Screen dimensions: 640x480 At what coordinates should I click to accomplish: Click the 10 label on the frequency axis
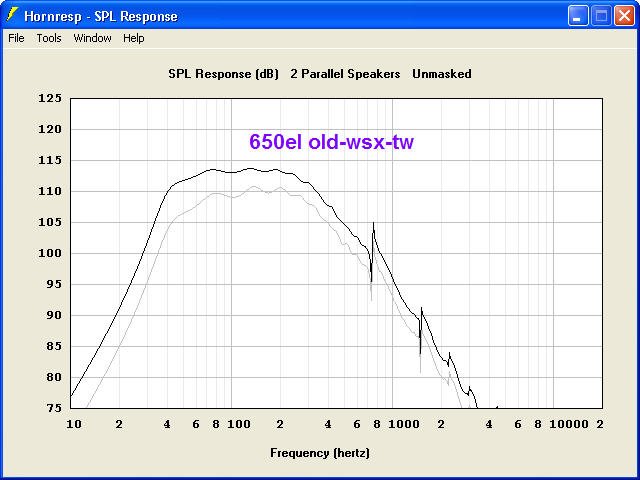point(74,424)
